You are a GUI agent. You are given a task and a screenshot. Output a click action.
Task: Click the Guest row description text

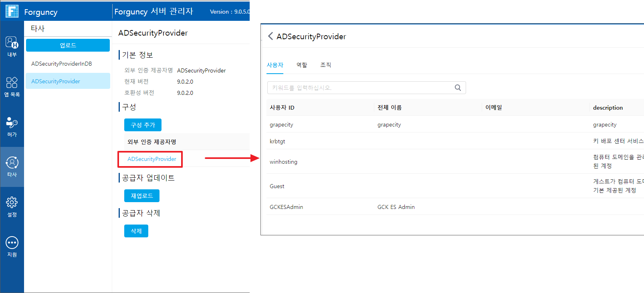pos(618,186)
